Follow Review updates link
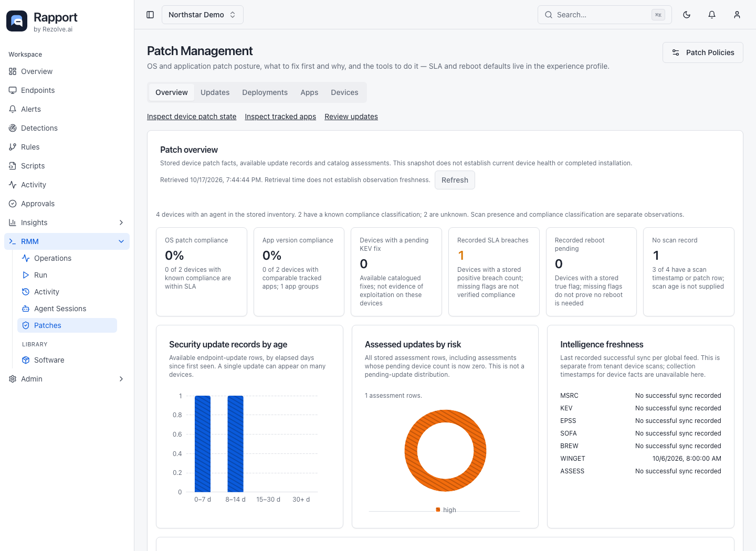756x551 pixels. [351, 116]
